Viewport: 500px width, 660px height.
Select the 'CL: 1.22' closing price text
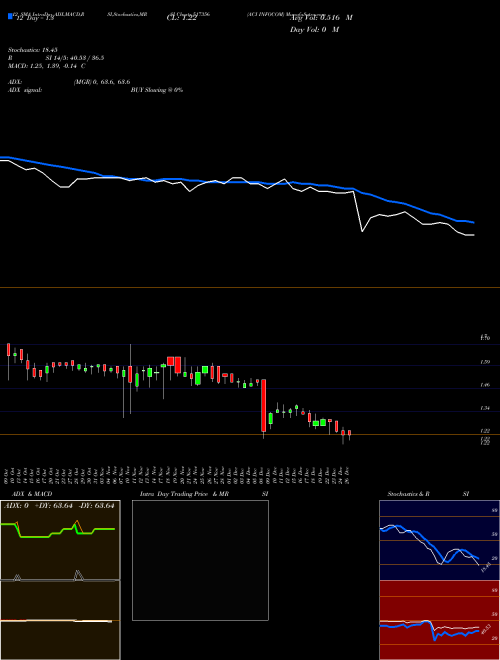[181, 18]
